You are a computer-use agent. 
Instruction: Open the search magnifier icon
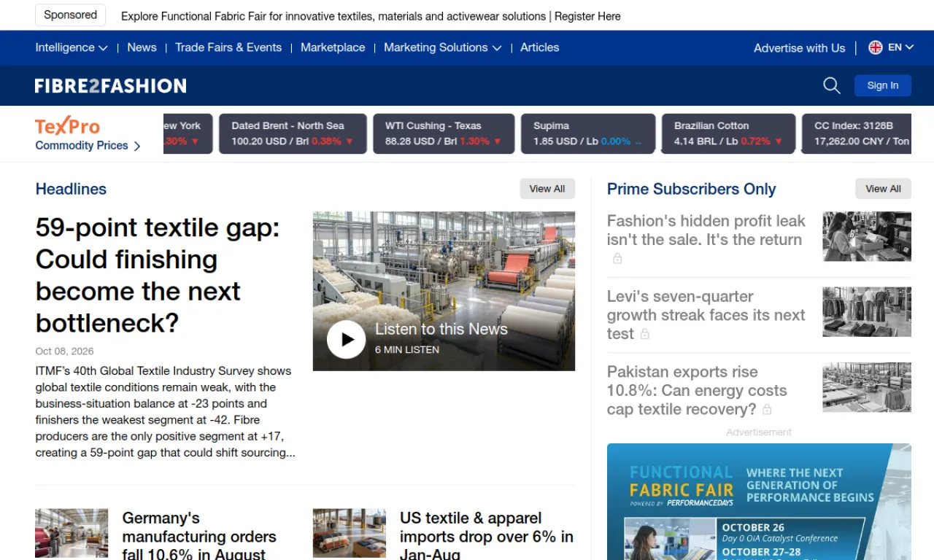point(832,85)
